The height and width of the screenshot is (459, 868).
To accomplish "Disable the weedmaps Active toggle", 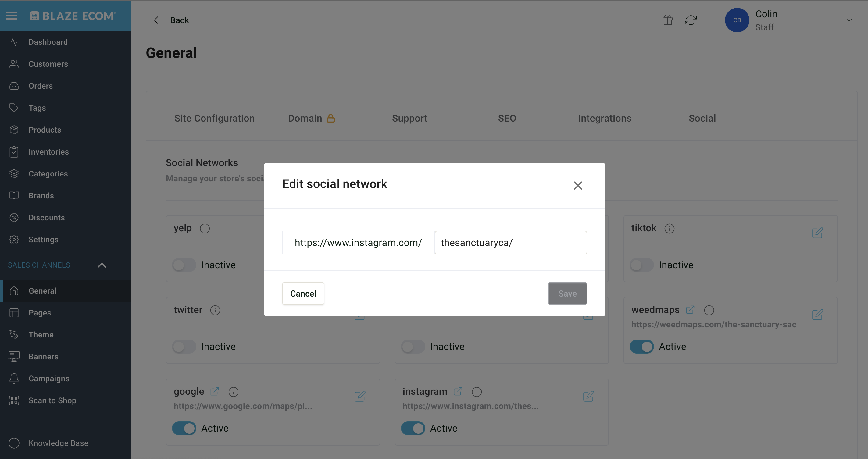I will pos(641,347).
